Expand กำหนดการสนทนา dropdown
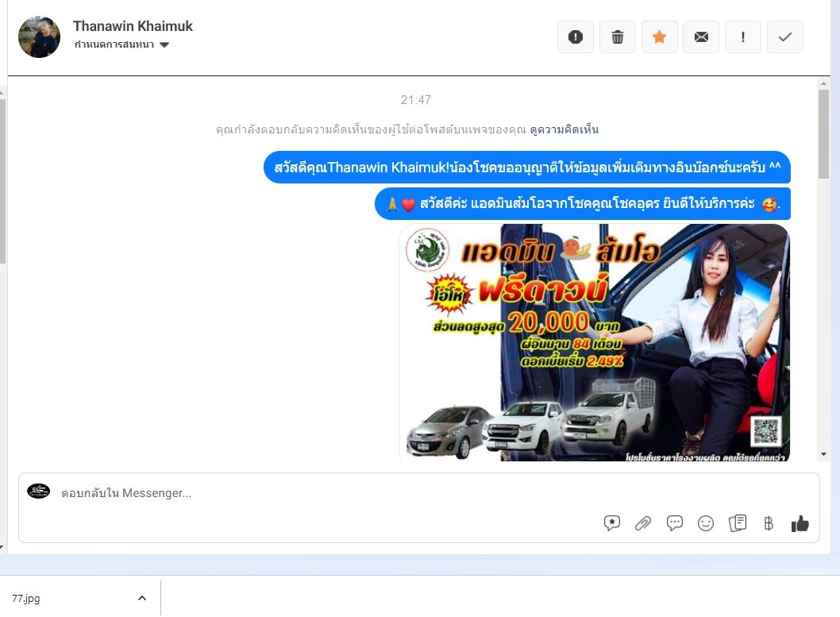Image resolution: width=840 pixels, height=617 pixels. pos(121,44)
